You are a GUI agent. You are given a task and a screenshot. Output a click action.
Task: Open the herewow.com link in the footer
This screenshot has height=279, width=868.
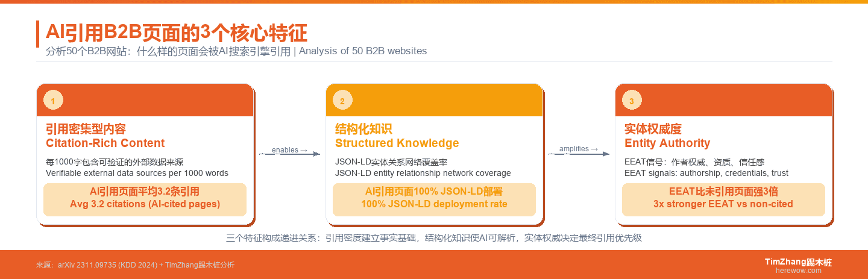798,271
